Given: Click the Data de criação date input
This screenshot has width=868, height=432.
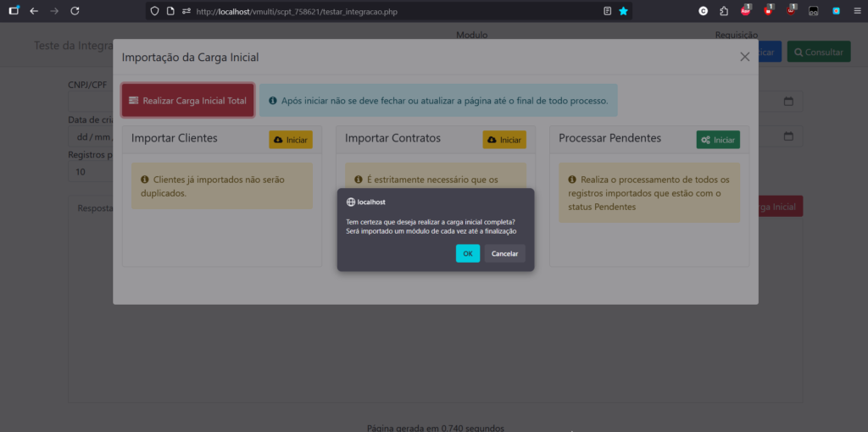Looking at the screenshot, I should (x=89, y=136).
